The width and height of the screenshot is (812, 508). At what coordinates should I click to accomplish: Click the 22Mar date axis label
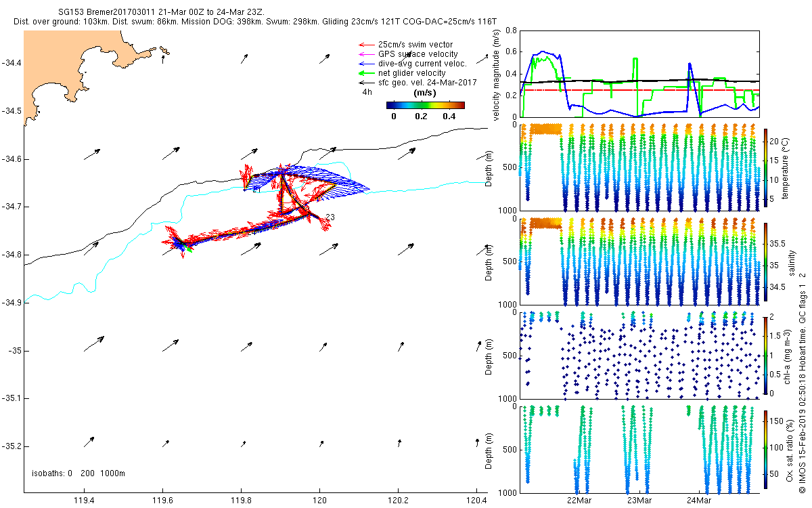pyautogui.click(x=579, y=501)
